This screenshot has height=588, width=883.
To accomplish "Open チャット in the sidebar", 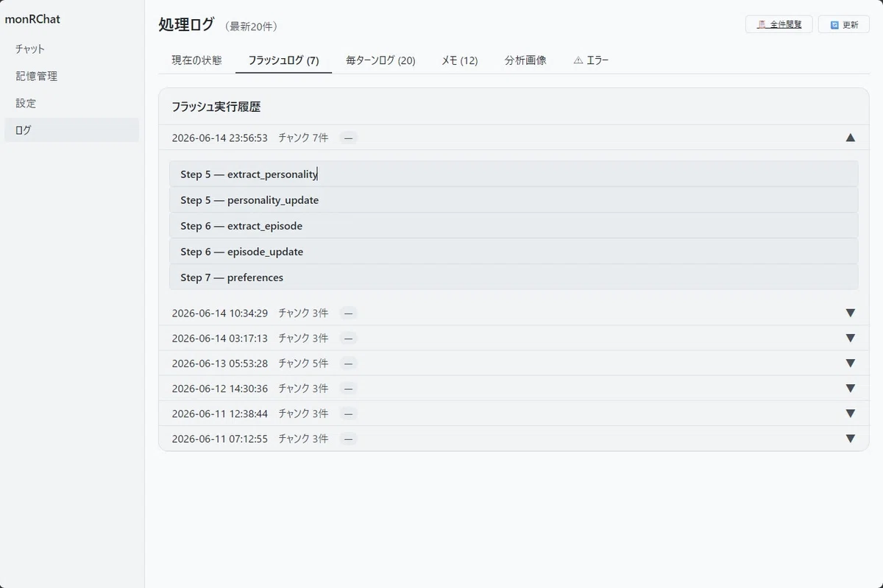I will pyautogui.click(x=71, y=49).
